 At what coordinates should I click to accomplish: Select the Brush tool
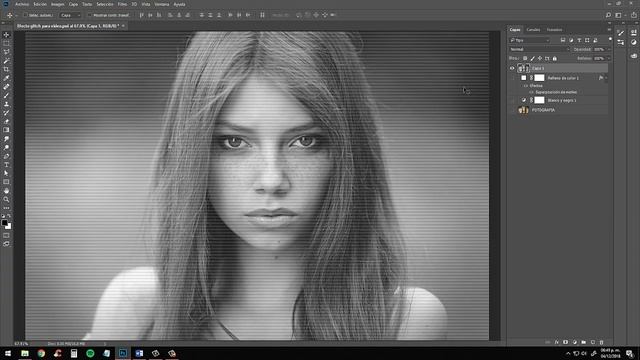pos(6,96)
